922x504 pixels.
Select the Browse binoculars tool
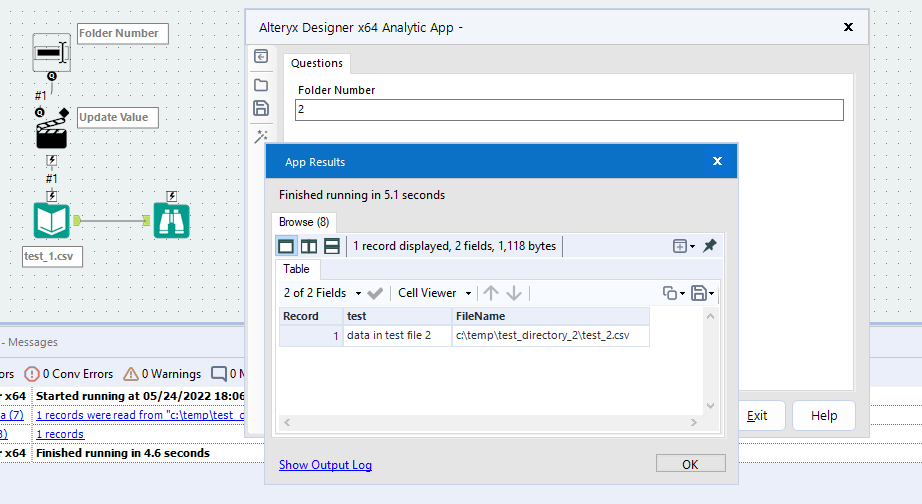point(171,220)
